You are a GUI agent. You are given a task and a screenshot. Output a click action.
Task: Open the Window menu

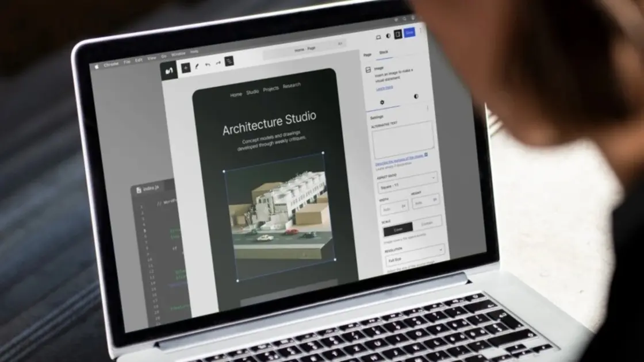point(178,54)
